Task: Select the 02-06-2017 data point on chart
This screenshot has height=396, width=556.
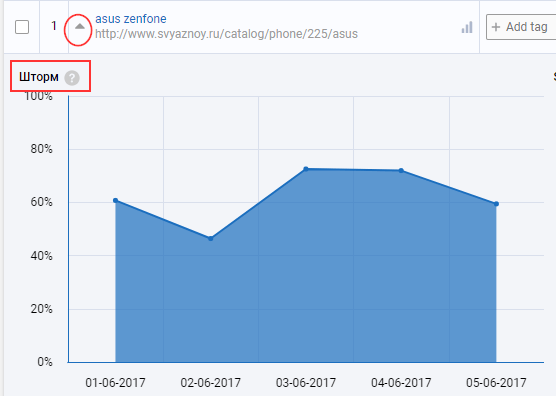Action: pos(211,239)
